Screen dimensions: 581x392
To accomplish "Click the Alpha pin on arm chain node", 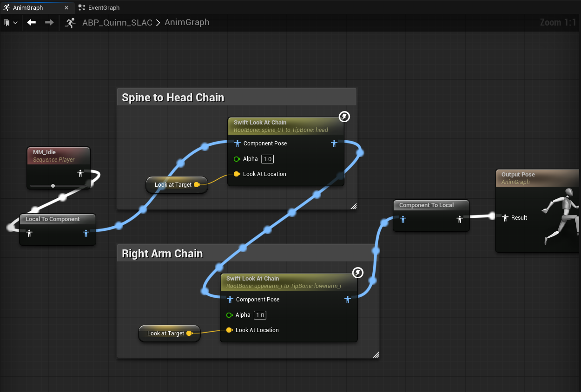I will (x=229, y=315).
